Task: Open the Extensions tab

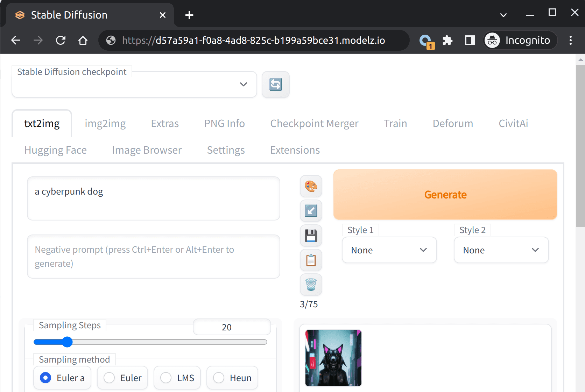Action: (x=295, y=150)
